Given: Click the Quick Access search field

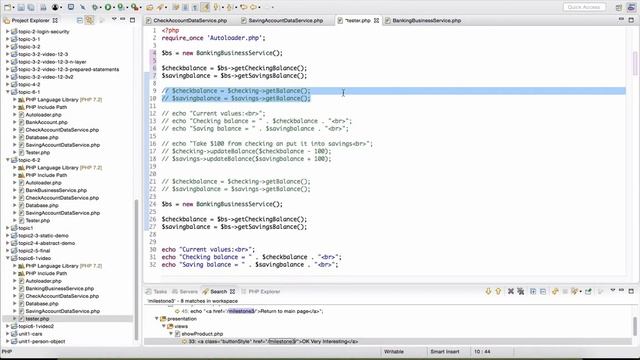Looking at the screenshot, I should click(x=584, y=7).
